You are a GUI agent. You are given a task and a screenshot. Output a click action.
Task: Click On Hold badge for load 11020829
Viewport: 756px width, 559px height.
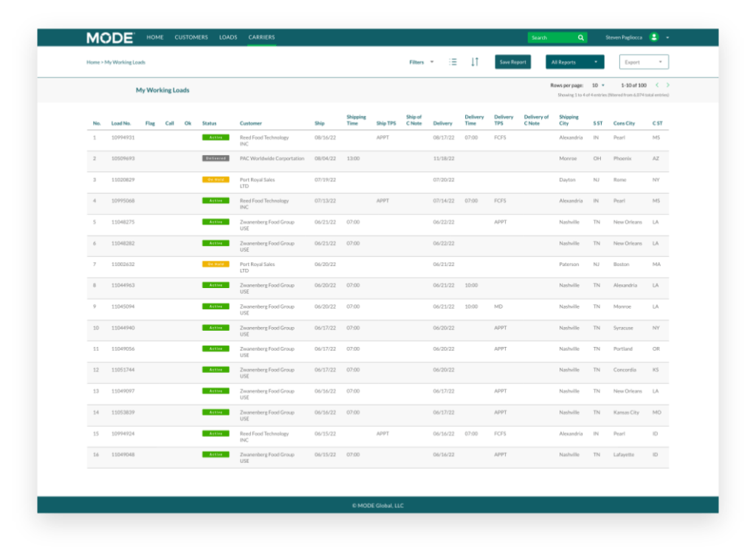click(216, 179)
